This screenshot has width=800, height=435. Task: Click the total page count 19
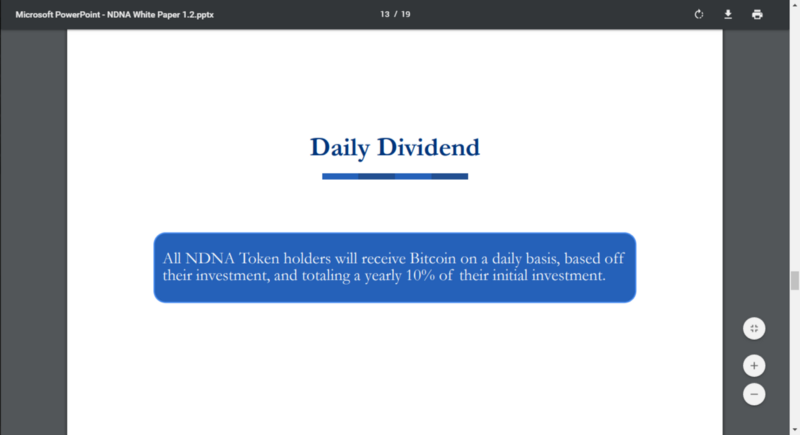[x=406, y=14]
